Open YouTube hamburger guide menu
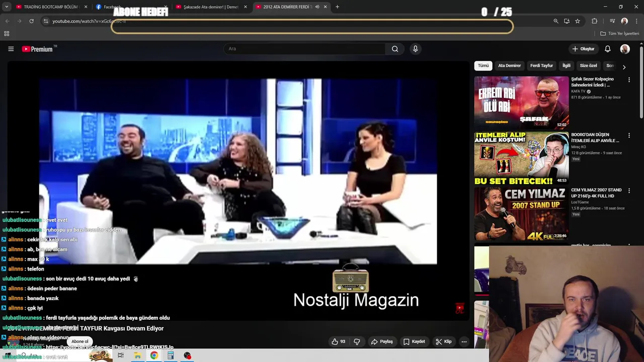 click(x=11, y=49)
